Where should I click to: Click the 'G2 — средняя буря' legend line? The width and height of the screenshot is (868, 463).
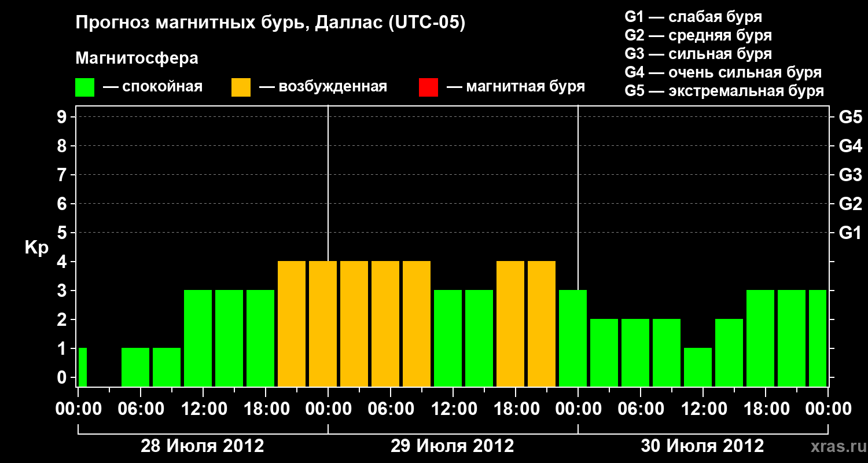(x=698, y=35)
